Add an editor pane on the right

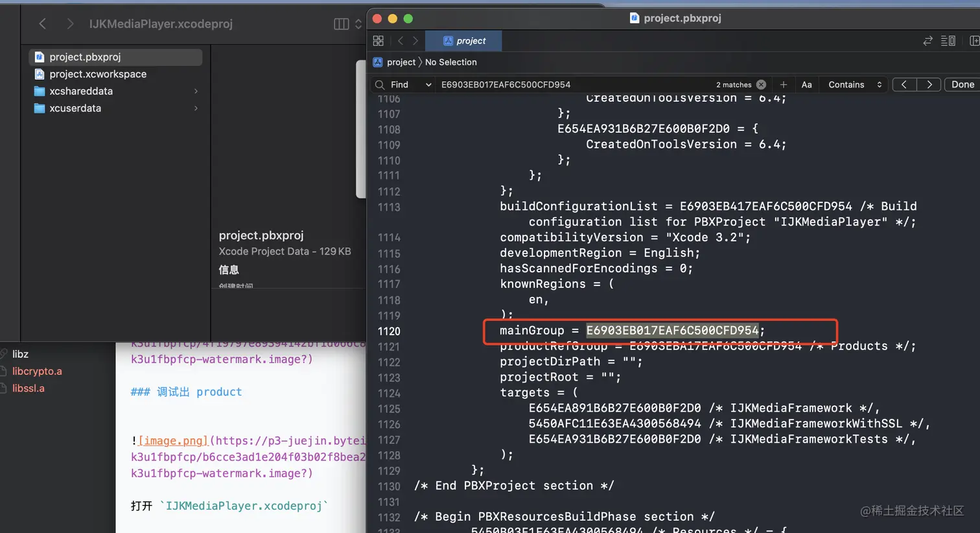[974, 41]
